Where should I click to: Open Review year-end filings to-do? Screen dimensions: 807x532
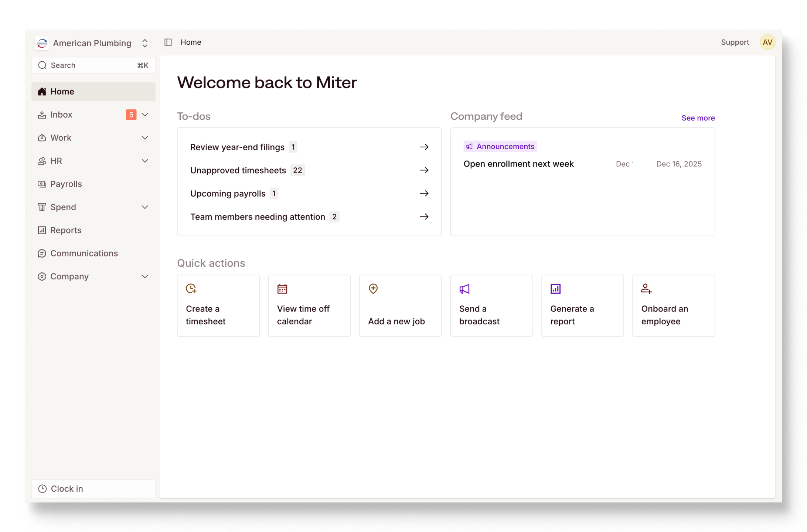pos(309,147)
